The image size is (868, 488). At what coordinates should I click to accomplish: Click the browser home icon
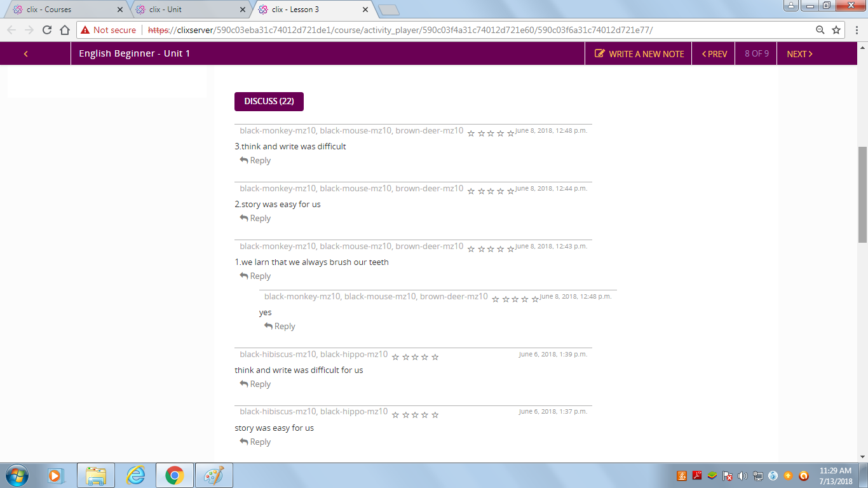point(64,30)
